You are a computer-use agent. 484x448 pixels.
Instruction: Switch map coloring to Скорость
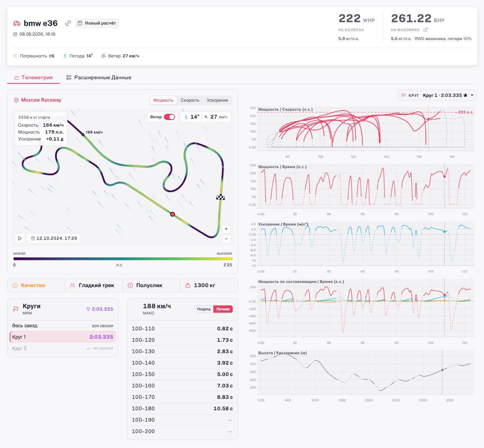tap(190, 100)
